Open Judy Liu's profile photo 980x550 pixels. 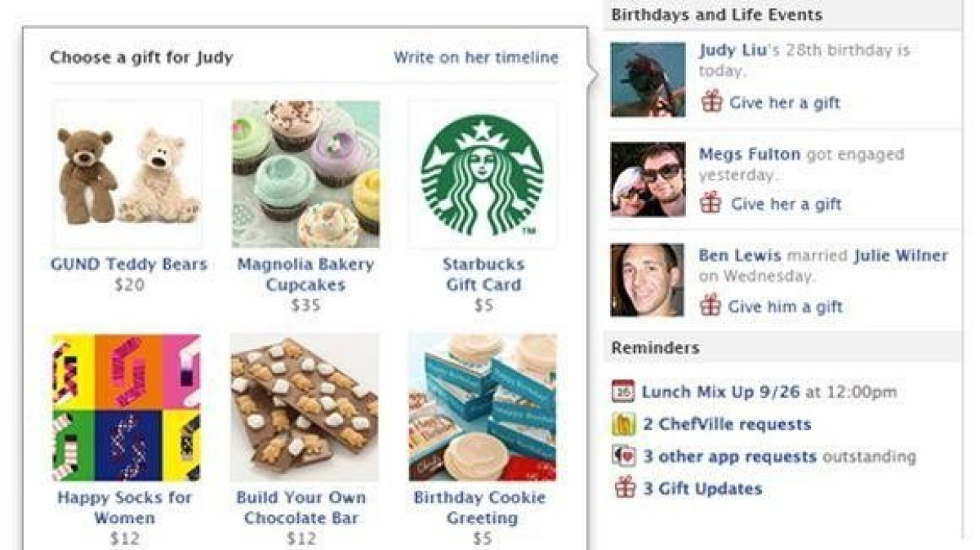(x=648, y=79)
